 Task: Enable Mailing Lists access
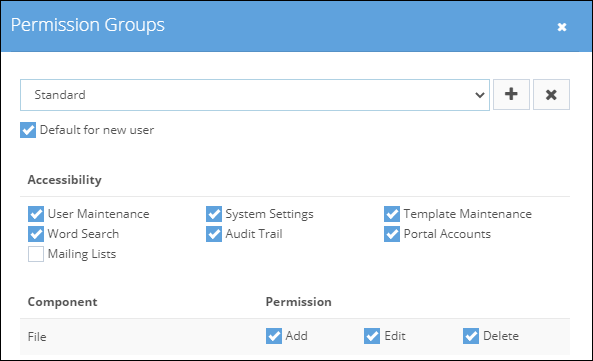pos(36,254)
